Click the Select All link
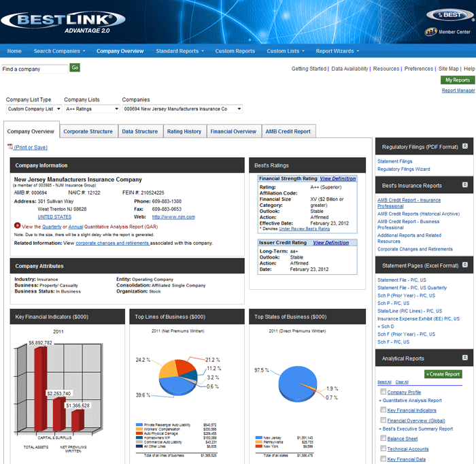The height and width of the screenshot is (464, 476). point(384,382)
